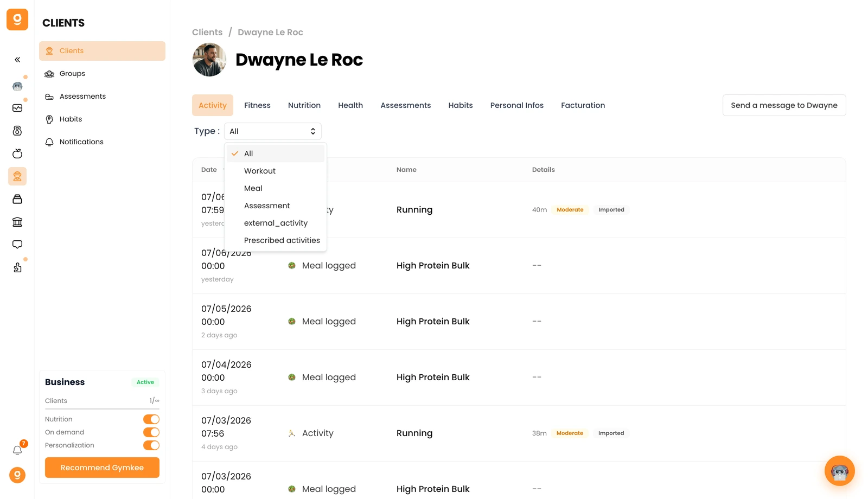Switch to the Habits tab

pyautogui.click(x=461, y=105)
